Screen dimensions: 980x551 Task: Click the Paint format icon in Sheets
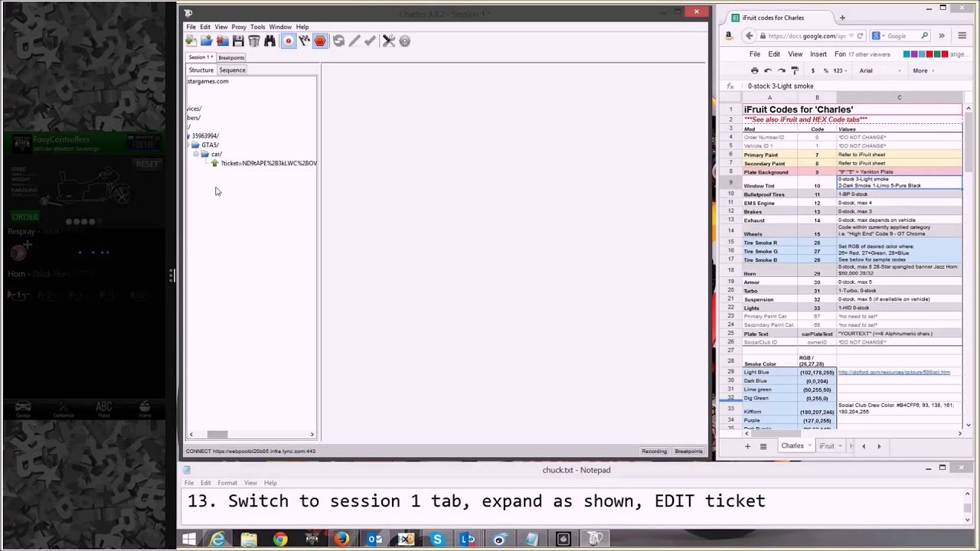click(794, 70)
